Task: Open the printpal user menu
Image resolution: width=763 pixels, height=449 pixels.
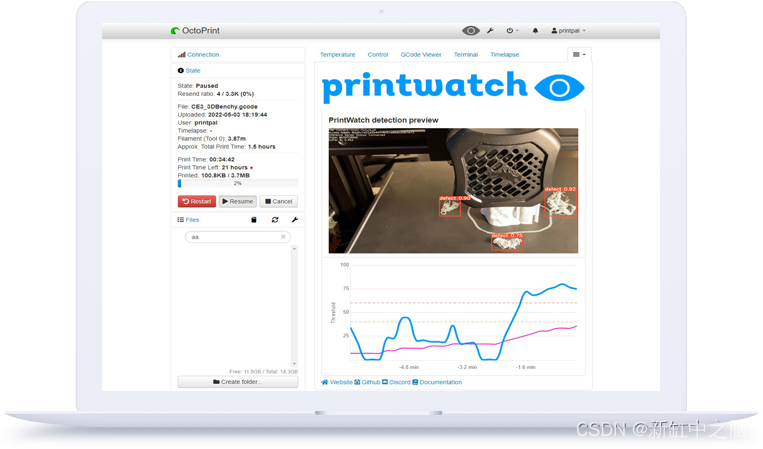Action: click(x=568, y=31)
